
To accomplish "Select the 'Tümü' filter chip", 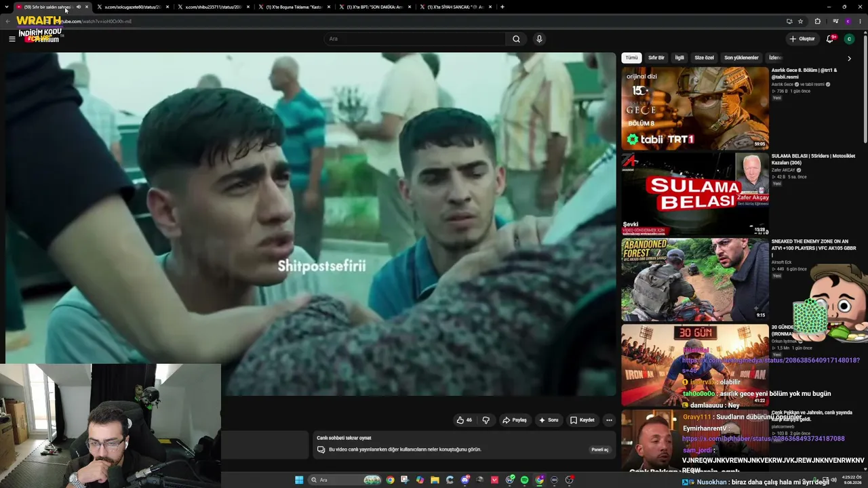I will (631, 58).
